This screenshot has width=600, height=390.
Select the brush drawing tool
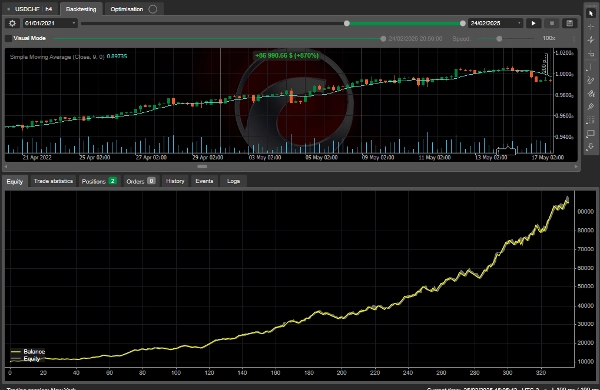[591, 93]
